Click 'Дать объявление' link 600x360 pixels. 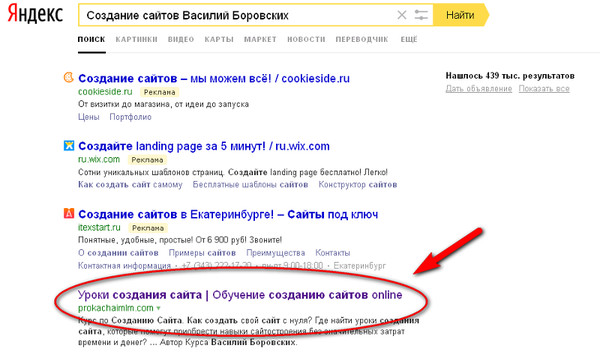point(479,89)
